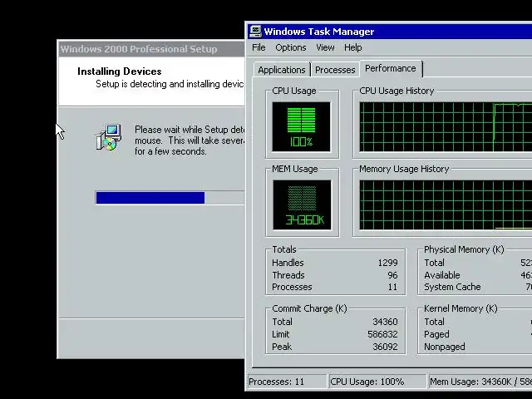Click the Task Manager title bar icon
Image resolution: width=532 pixels, height=399 pixels.
point(255,32)
